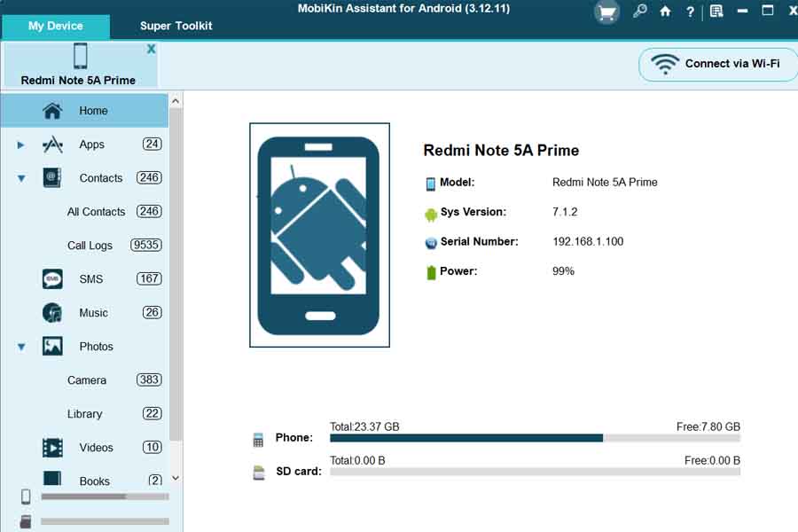
Task: Click the Power value 99%
Action: point(563,271)
